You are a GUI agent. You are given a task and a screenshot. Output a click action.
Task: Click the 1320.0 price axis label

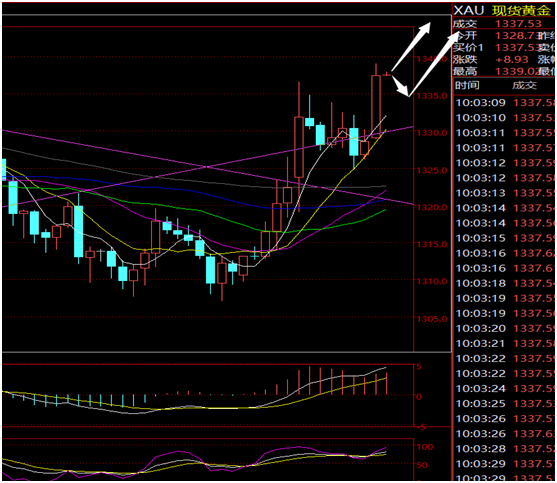tap(432, 207)
